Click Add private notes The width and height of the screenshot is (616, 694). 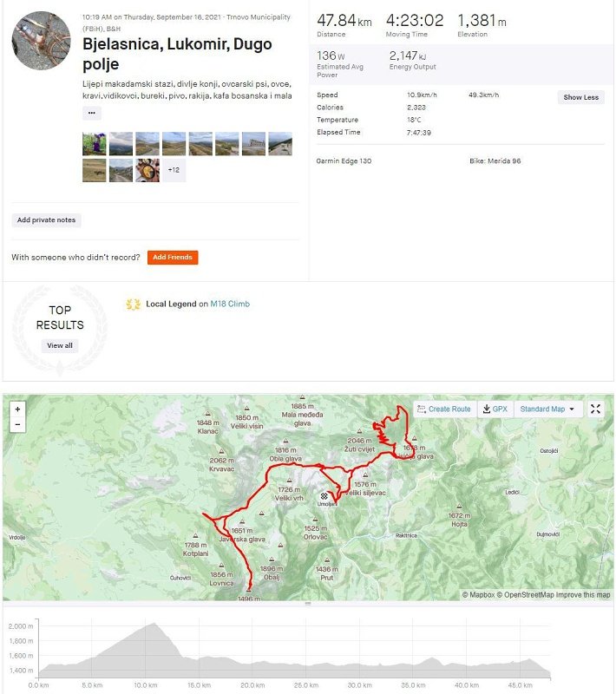(x=47, y=220)
